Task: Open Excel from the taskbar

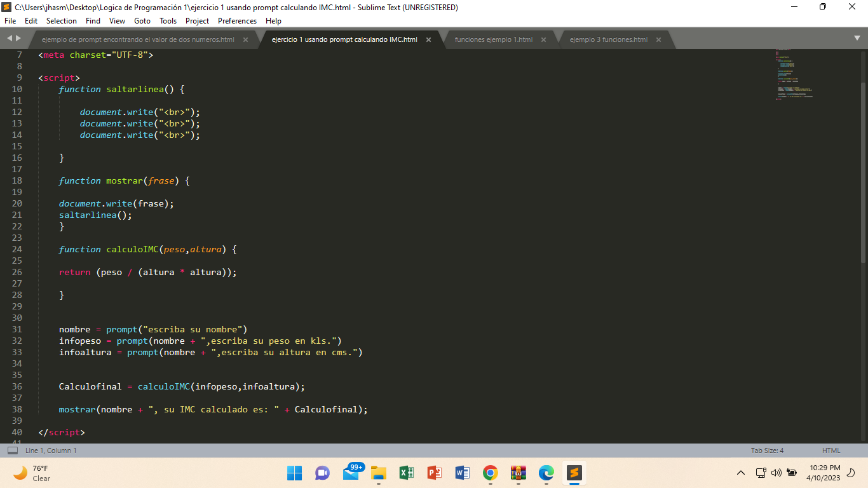Action: point(407,473)
